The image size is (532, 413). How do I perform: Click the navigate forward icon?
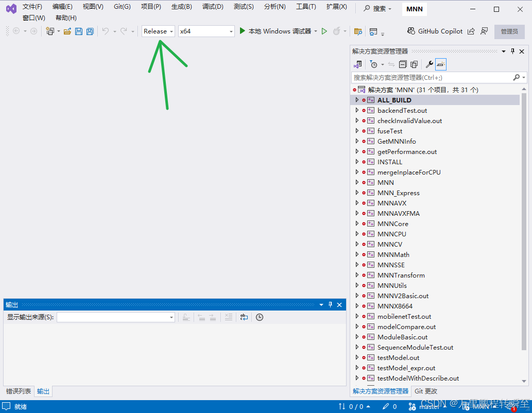[x=33, y=31]
